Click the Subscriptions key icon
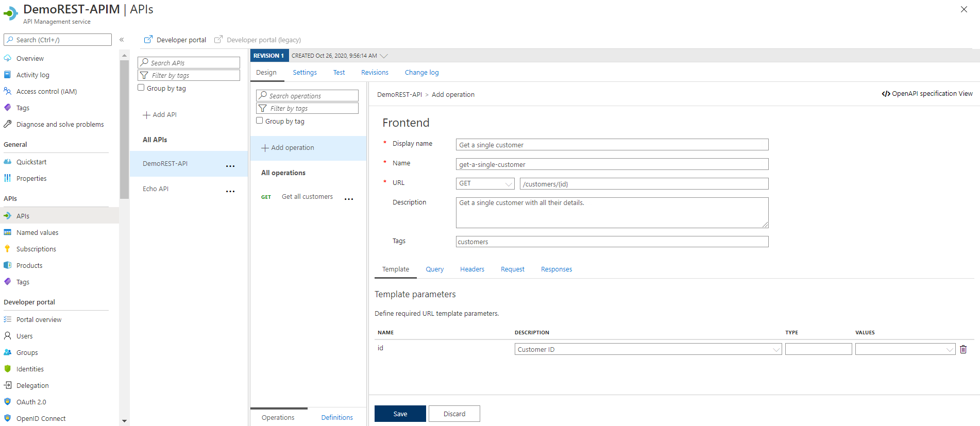This screenshot has height=426, width=980. pos(8,249)
